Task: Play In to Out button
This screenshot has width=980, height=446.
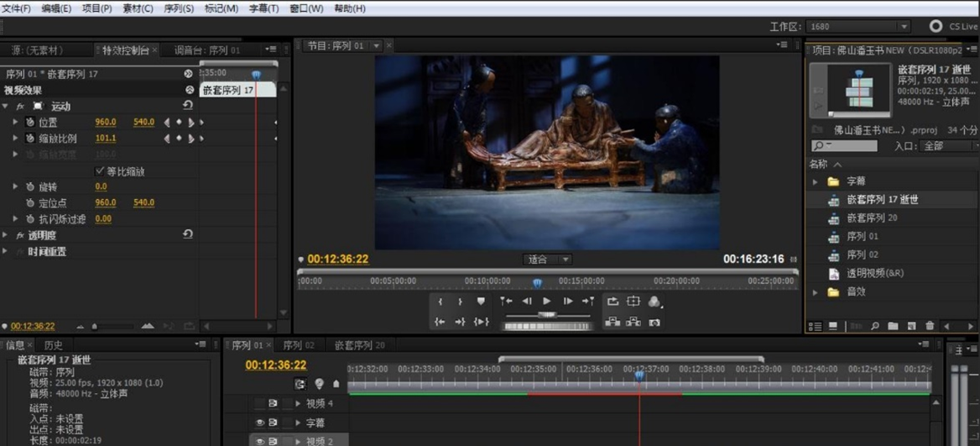Action: [481, 322]
